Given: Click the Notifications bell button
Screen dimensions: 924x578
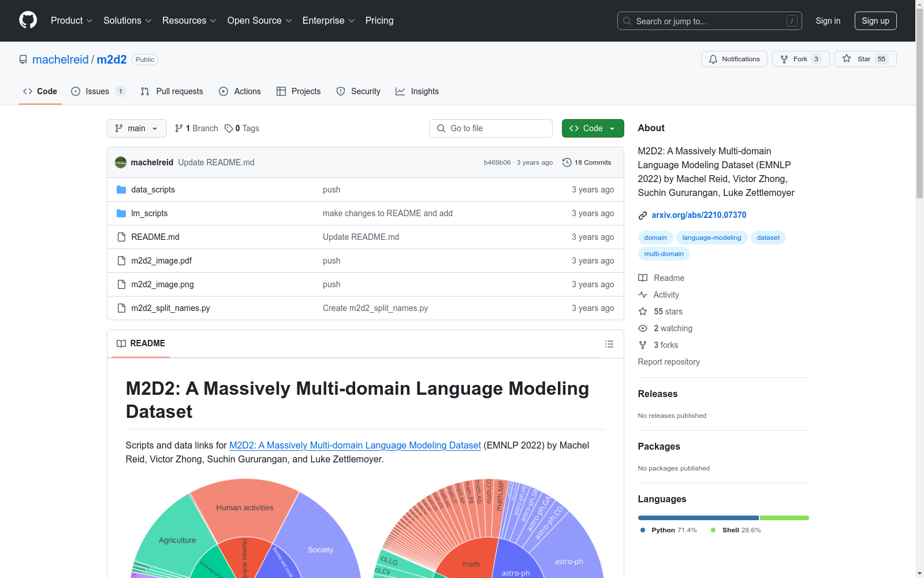Looking at the screenshot, I should coord(734,59).
